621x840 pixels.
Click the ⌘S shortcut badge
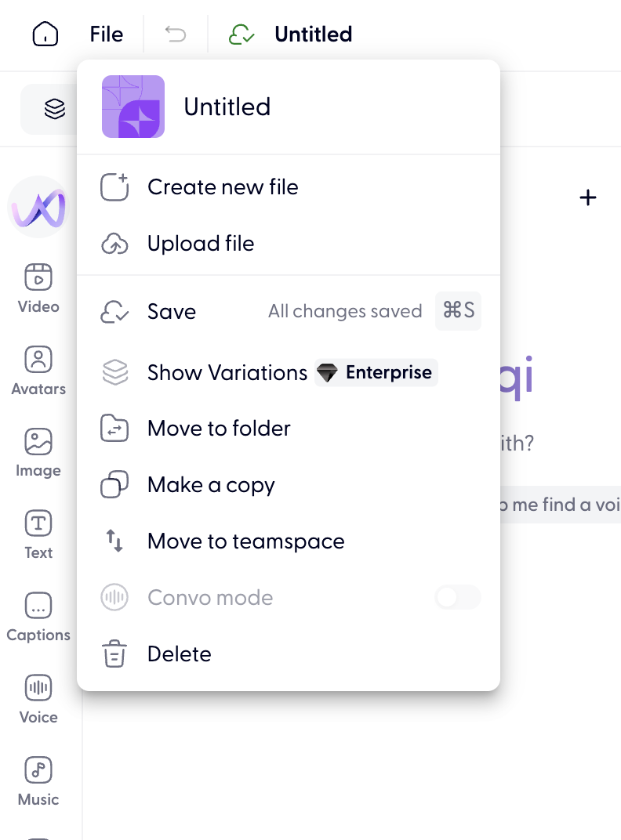pyautogui.click(x=458, y=311)
